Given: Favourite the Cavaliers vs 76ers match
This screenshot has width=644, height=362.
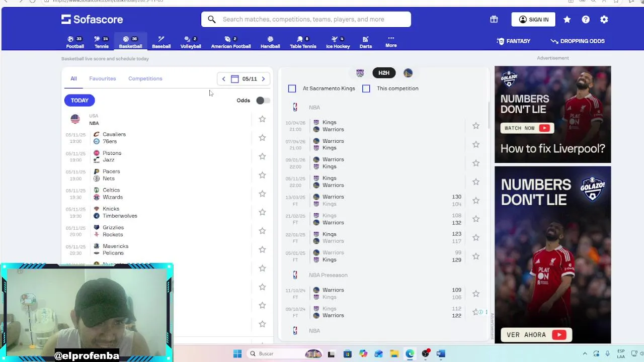Looking at the screenshot, I should tap(262, 138).
